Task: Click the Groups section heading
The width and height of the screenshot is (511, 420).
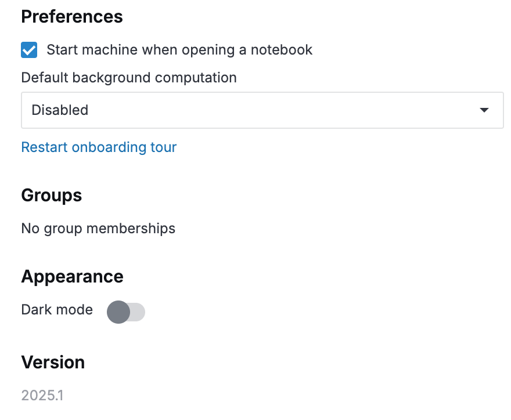Action: (51, 195)
